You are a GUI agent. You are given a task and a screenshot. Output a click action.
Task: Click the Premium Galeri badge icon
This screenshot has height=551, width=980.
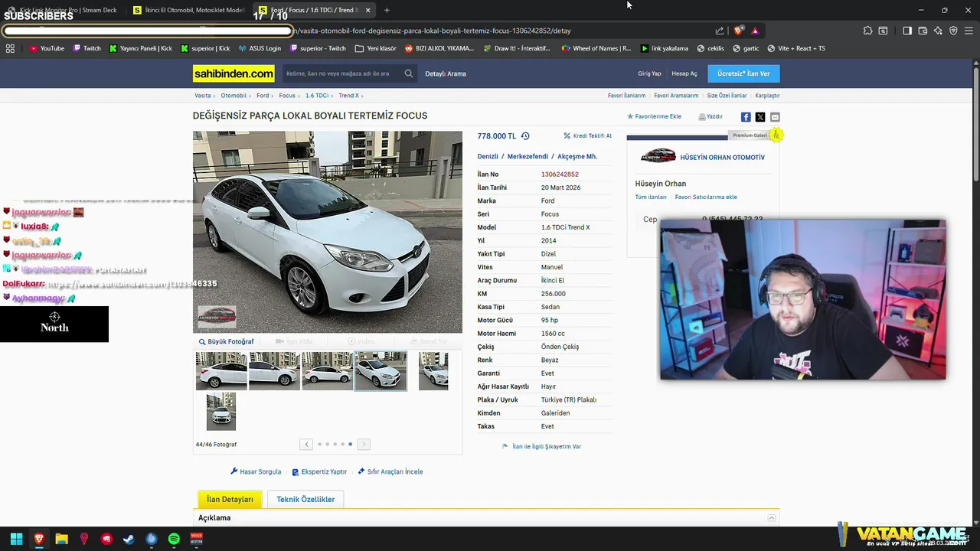coord(776,135)
